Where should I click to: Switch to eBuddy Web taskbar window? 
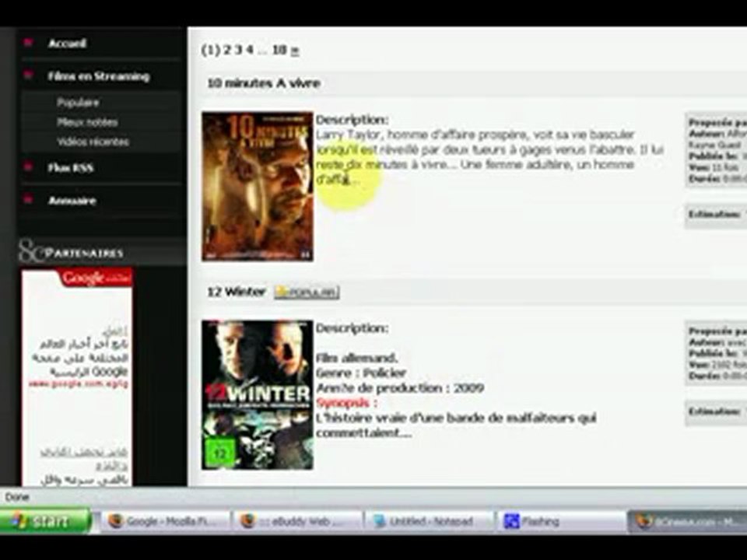coord(296,521)
